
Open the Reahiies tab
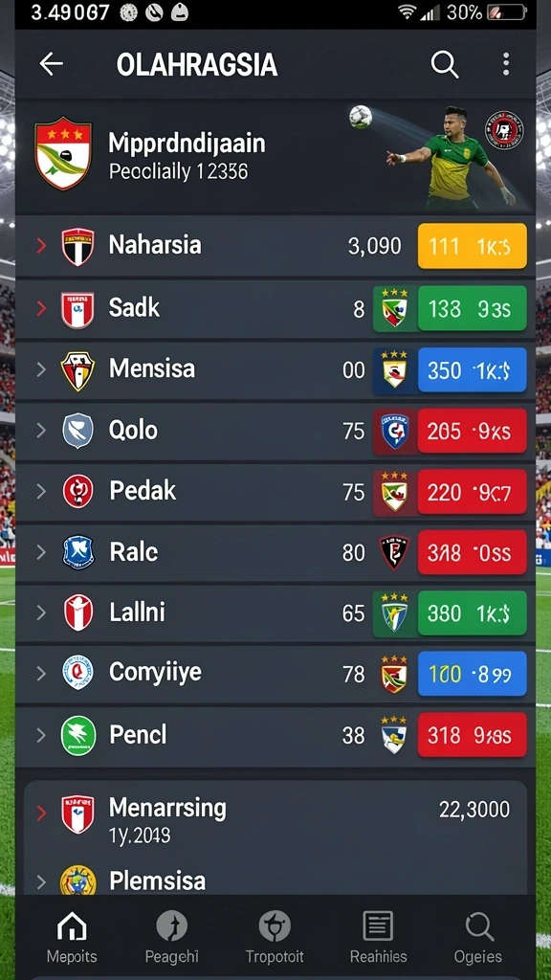(x=378, y=937)
